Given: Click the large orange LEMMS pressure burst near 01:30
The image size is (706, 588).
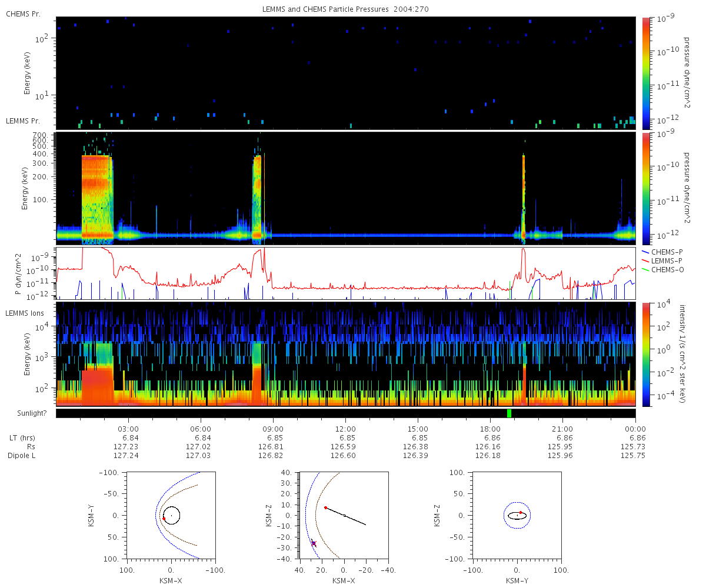Looking at the screenshot, I should 97,199.
